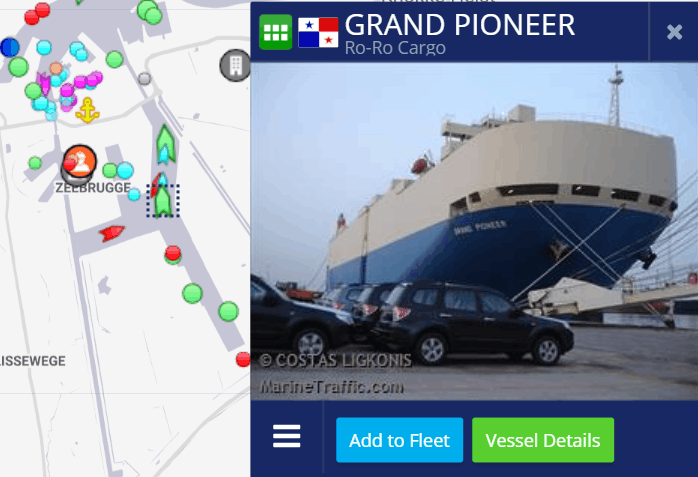Click the GRAND PIONEER title text

pos(460,25)
